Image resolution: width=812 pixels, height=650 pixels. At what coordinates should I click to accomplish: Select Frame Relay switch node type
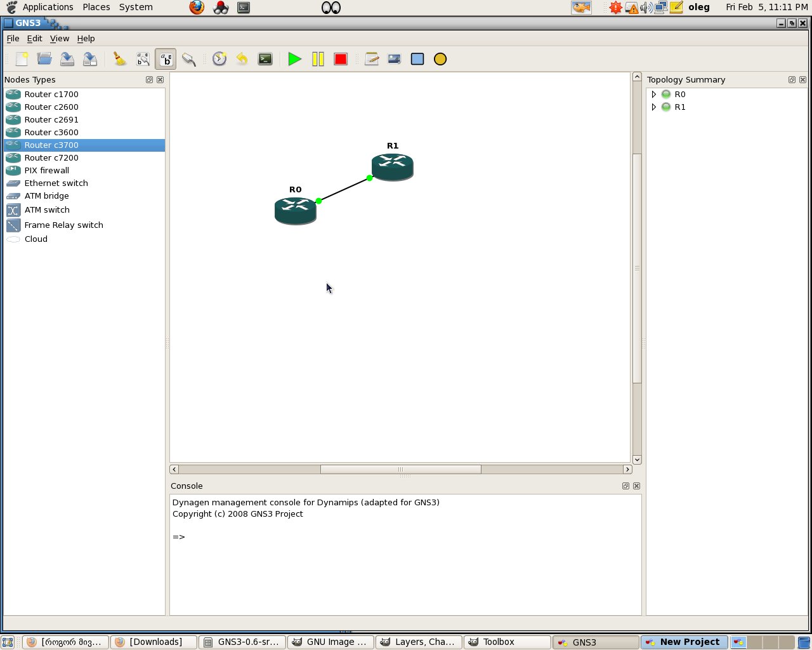[63, 225]
